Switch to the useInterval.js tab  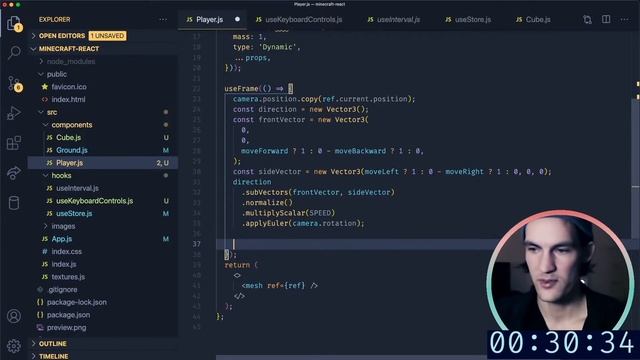pyautogui.click(x=398, y=20)
